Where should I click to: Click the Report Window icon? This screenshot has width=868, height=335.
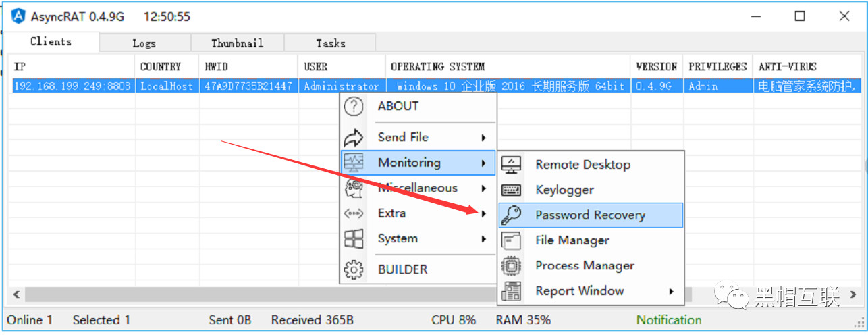point(511,291)
